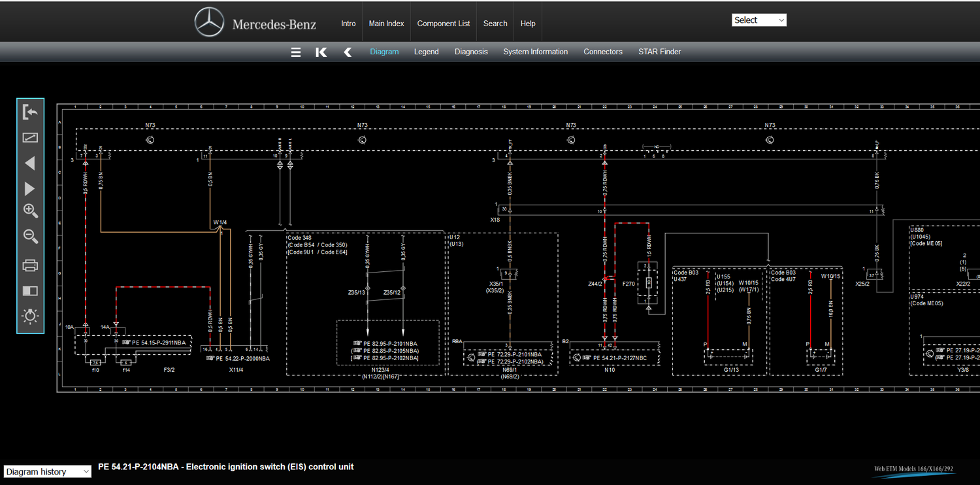
Task: Pan diagram right with the right triangle
Action: (x=29, y=189)
